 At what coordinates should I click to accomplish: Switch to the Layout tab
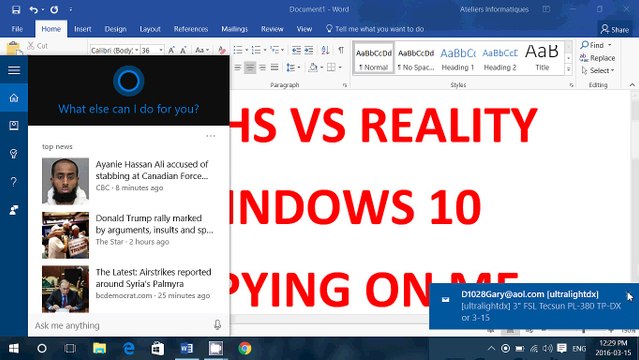[150, 29]
